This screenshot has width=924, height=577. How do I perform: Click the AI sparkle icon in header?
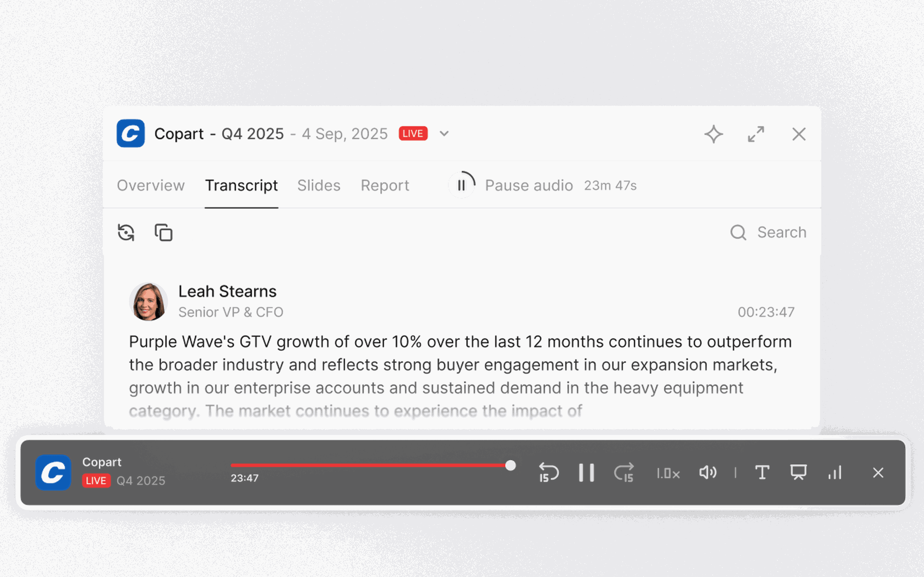point(713,134)
